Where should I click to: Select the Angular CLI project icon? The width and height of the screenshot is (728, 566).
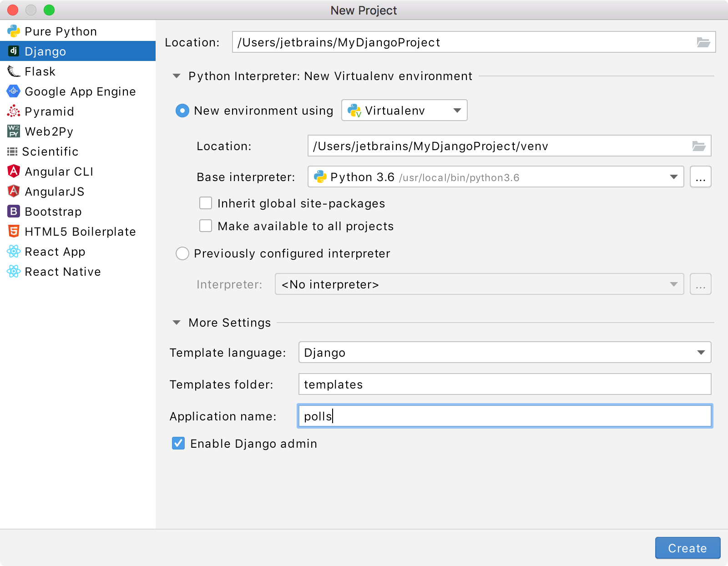pyautogui.click(x=13, y=171)
